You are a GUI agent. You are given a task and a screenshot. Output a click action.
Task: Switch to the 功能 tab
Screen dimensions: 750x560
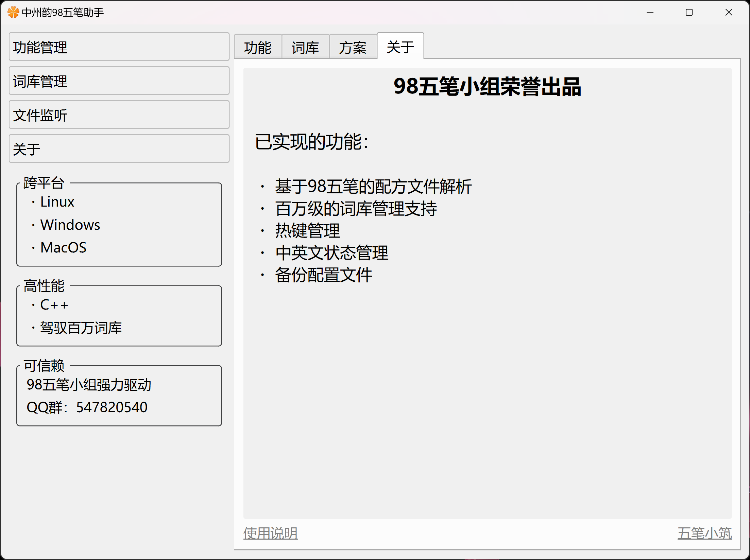coord(258,47)
